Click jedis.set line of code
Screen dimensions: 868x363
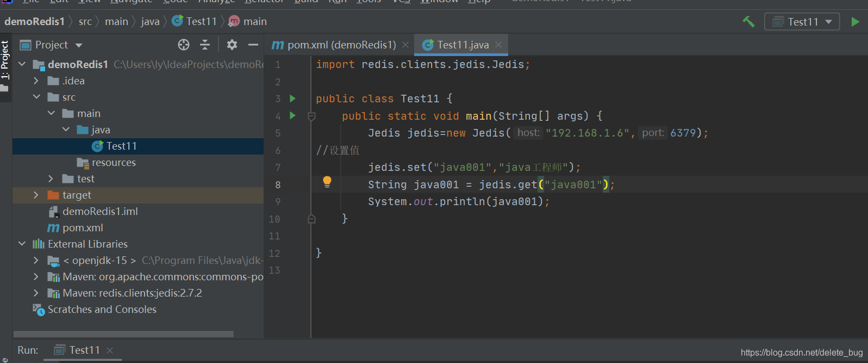(x=474, y=167)
